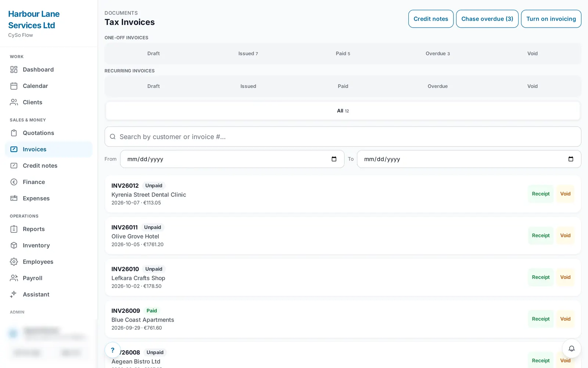Filter one-off invoices by Issued 7
The height and width of the screenshot is (368, 588).
tap(248, 53)
